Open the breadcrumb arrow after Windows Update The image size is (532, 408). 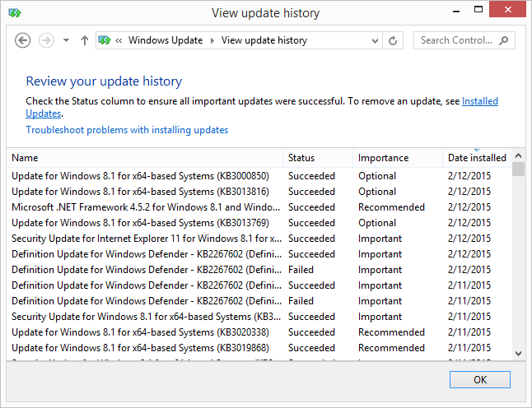212,40
